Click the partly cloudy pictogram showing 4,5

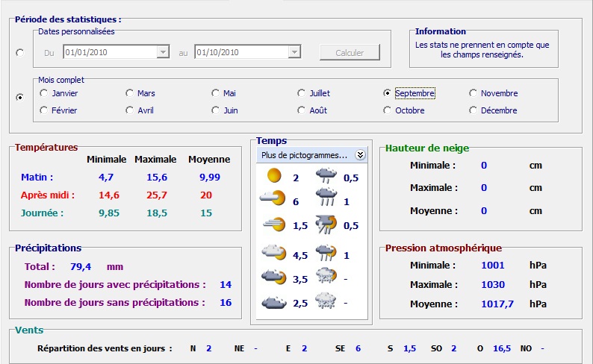(274, 252)
